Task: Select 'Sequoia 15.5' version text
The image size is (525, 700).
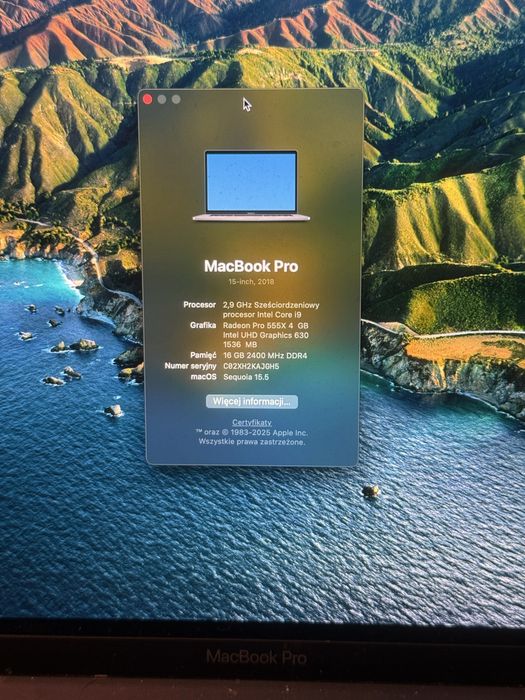Action: (x=246, y=377)
